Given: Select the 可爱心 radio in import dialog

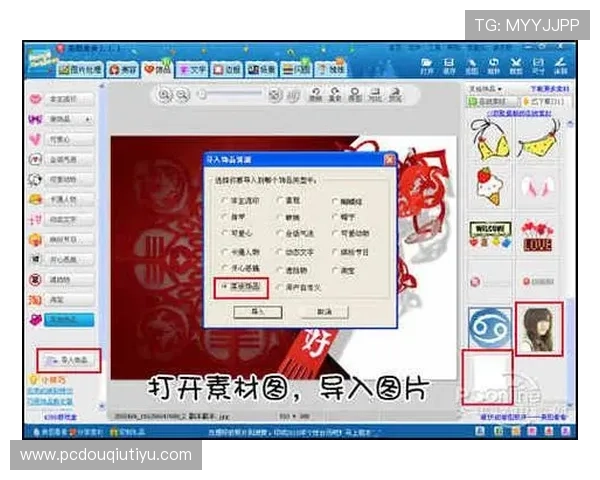Looking at the screenshot, I should click(x=224, y=233).
